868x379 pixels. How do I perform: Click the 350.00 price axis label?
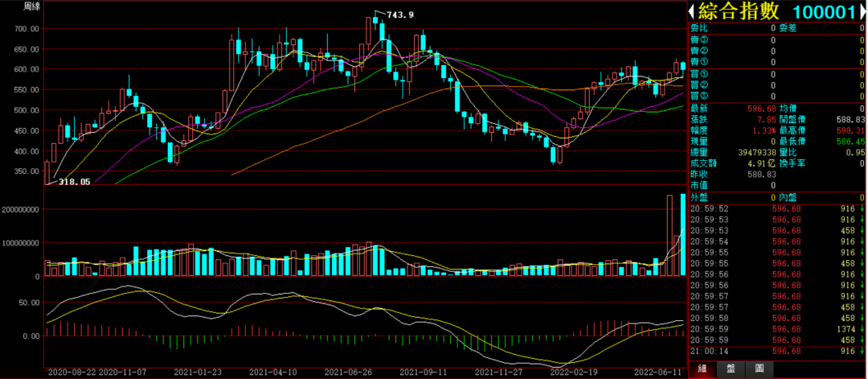27,171
